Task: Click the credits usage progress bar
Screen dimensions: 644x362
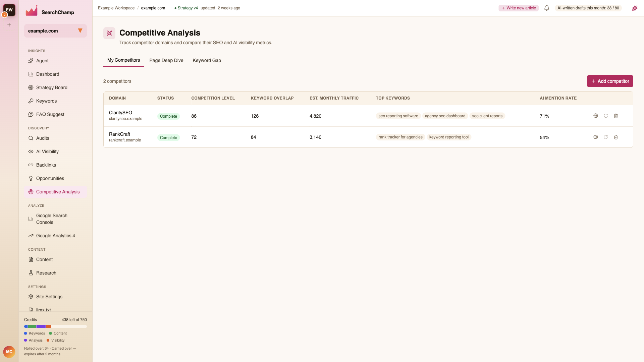Action: pyautogui.click(x=55, y=326)
